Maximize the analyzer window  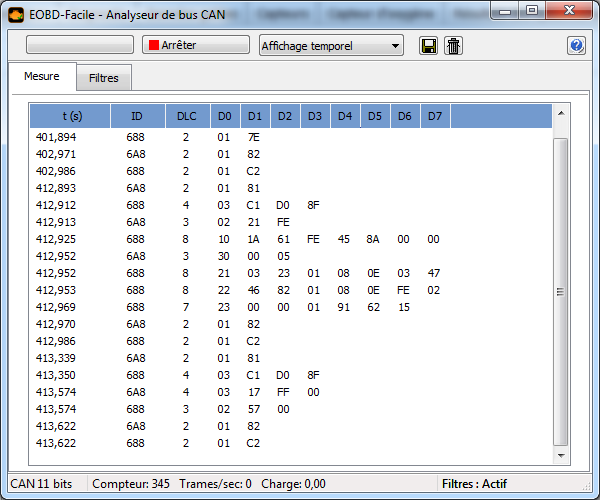(532, 11)
